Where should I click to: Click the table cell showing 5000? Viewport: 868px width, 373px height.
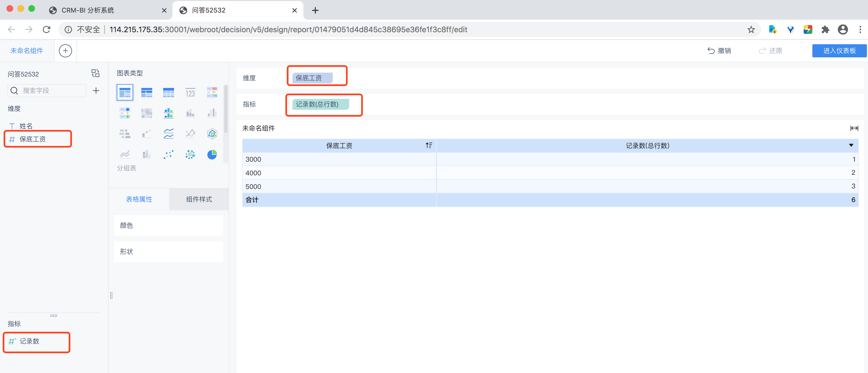point(339,187)
